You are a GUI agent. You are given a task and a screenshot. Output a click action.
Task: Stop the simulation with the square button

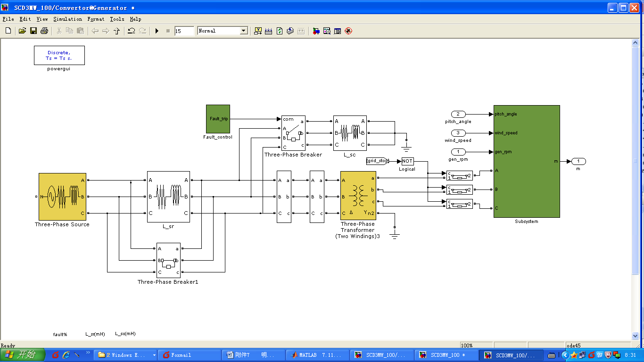tap(168, 31)
